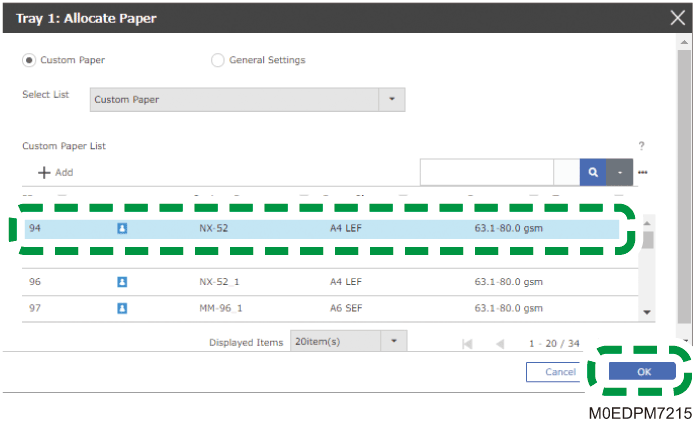Click the custom paper search field
Viewport: 700px width, 424px height.
[486, 172]
